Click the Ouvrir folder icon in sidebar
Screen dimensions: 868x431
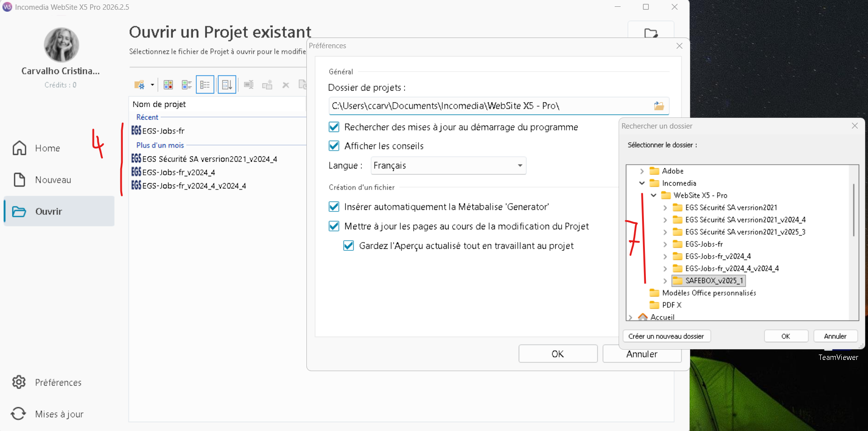tap(19, 211)
